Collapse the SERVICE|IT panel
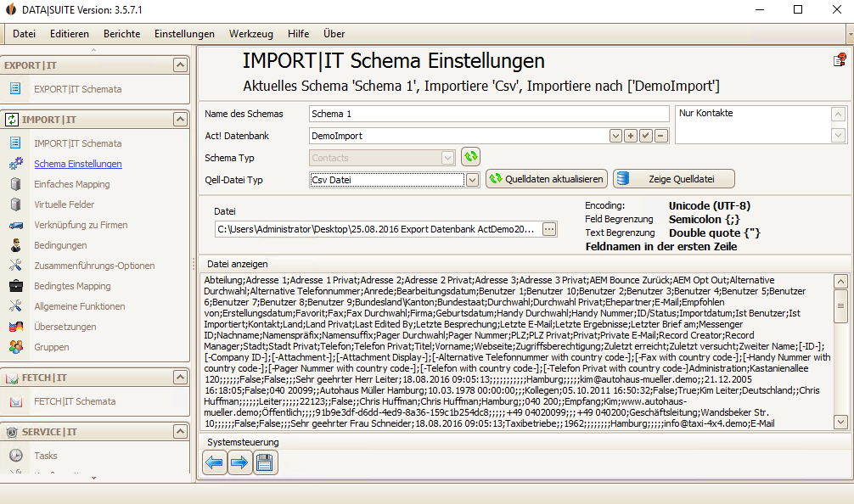 [180, 432]
